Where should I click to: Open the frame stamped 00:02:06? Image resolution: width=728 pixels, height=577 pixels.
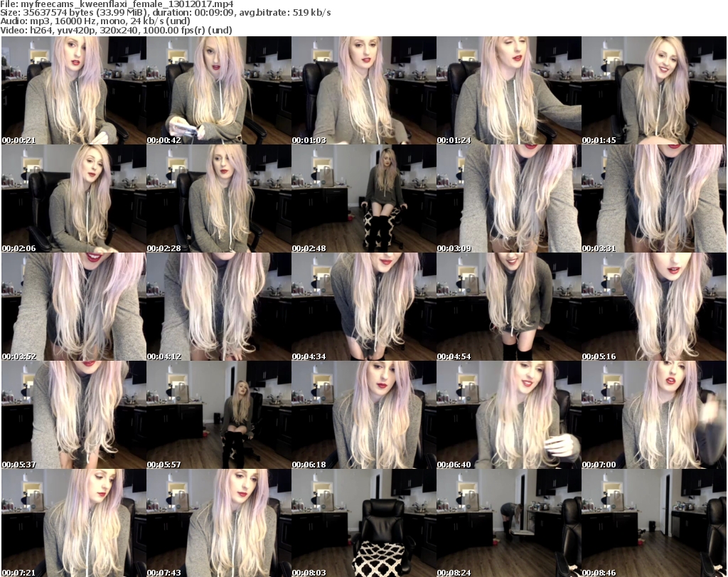pos(74,198)
